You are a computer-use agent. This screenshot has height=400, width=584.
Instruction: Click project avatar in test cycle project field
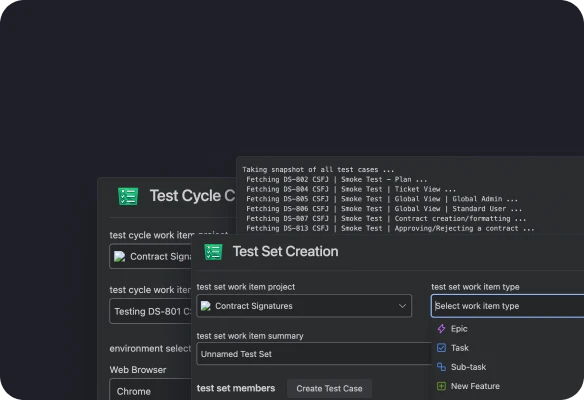pos(120,257)
